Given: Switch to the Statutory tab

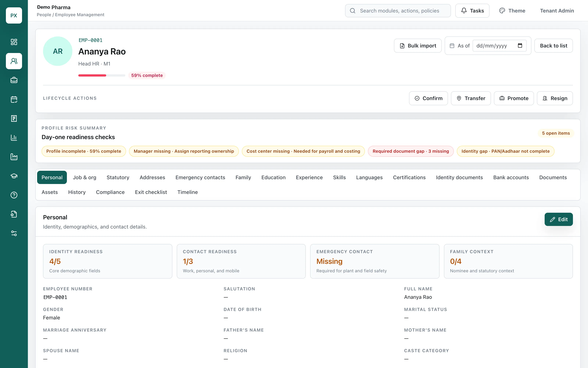Looking at the screenshot, I should click(118, 177).
